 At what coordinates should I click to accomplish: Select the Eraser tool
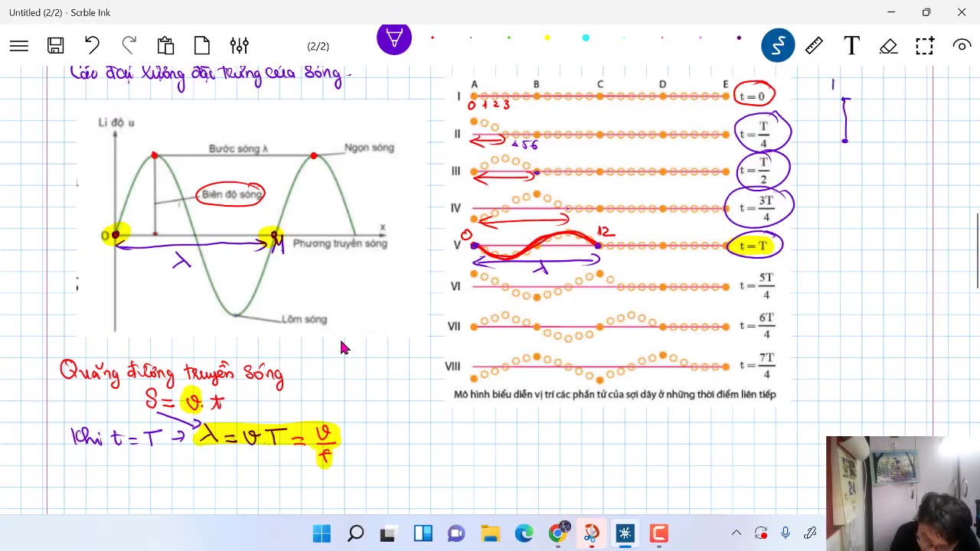coord(888,46)
